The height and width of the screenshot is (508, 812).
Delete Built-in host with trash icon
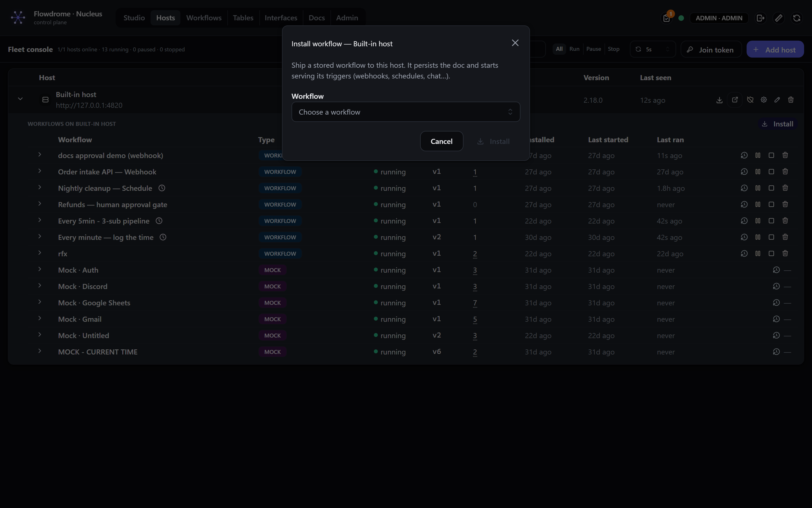coord(791,100)
